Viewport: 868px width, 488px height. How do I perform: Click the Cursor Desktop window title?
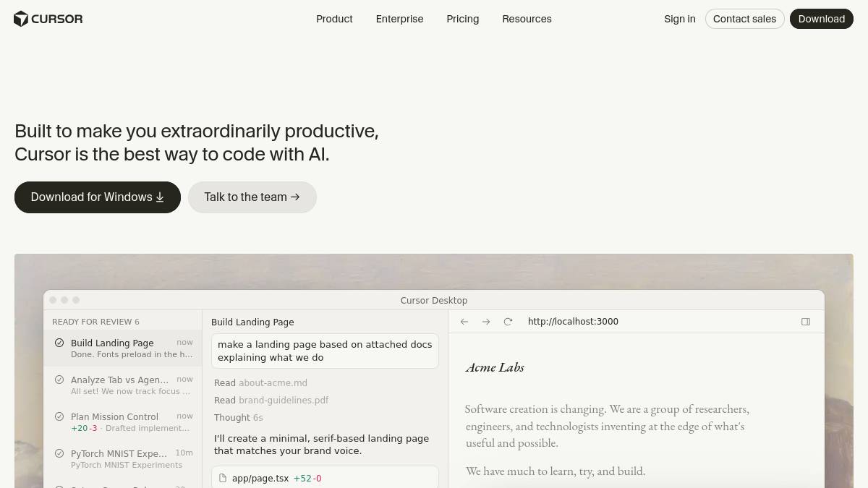(434, 301)
